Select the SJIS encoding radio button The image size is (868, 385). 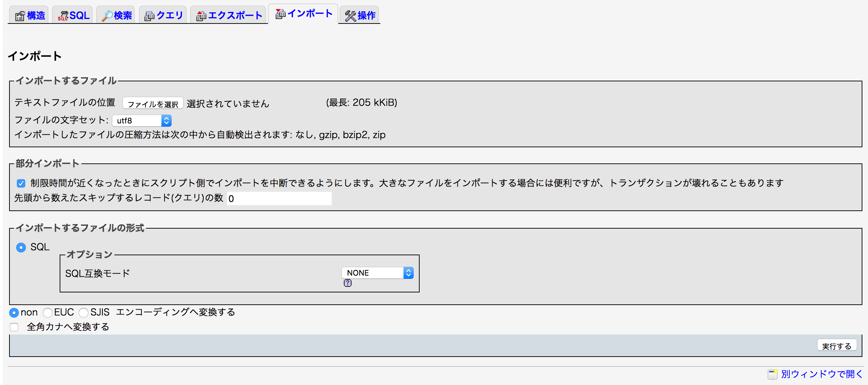pos(84,312)
